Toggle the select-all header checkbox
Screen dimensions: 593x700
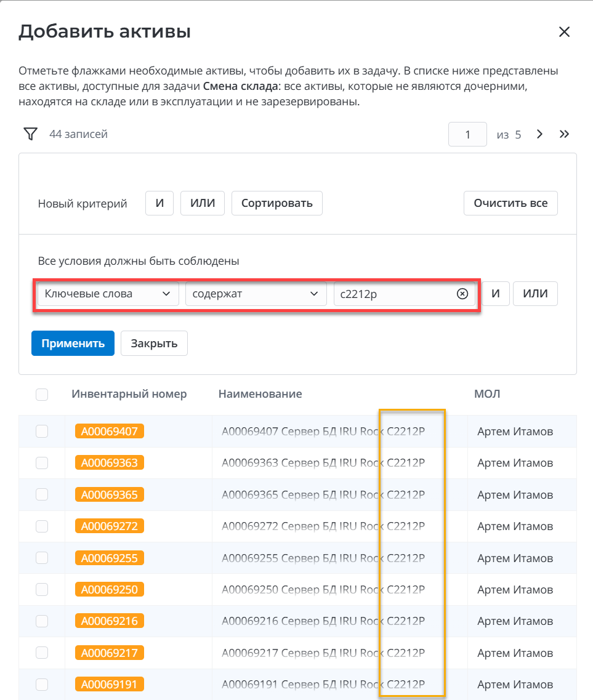click(x=42, y=394)
